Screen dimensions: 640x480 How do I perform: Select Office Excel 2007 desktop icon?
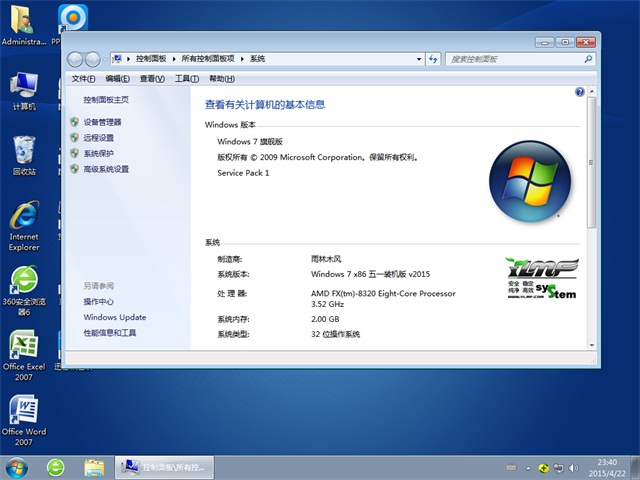click(23, 353)
